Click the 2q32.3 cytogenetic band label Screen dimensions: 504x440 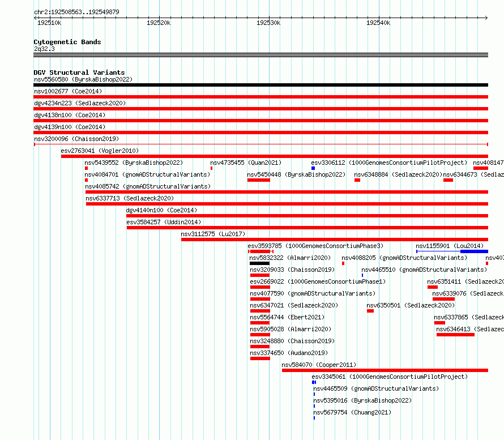tap(44, 49)
